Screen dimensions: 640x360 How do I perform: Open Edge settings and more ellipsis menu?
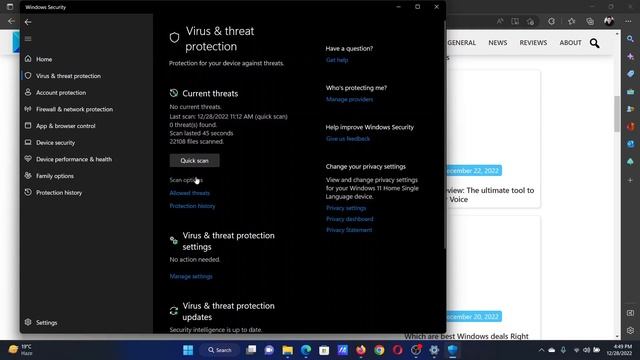(628, 21)
